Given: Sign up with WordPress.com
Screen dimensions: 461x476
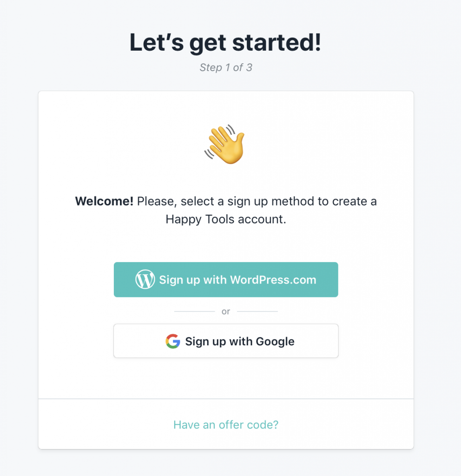Looking at the screenshot, I should [226, 280].
